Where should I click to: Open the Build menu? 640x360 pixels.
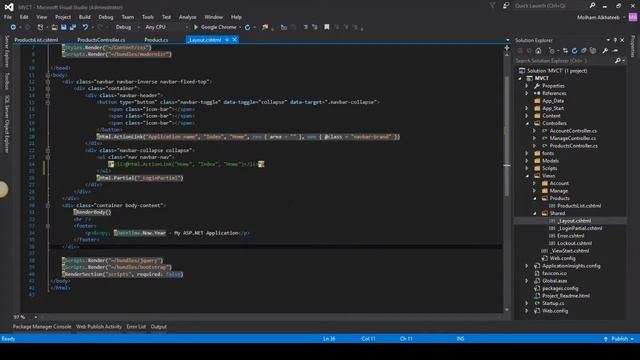pos(84,17)
